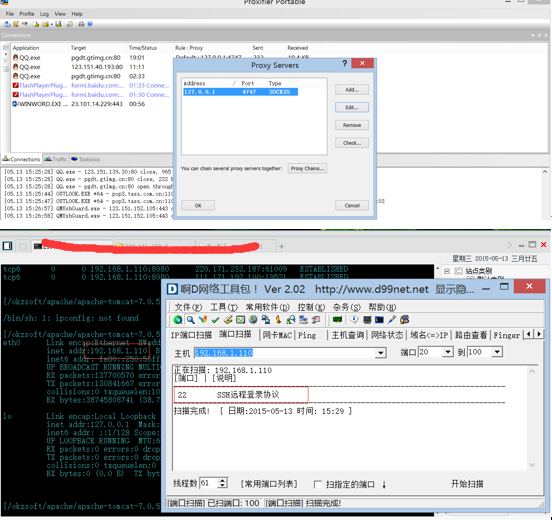
Task: Click the 线程数 thread count spinner
Action: tap(222, 483)
